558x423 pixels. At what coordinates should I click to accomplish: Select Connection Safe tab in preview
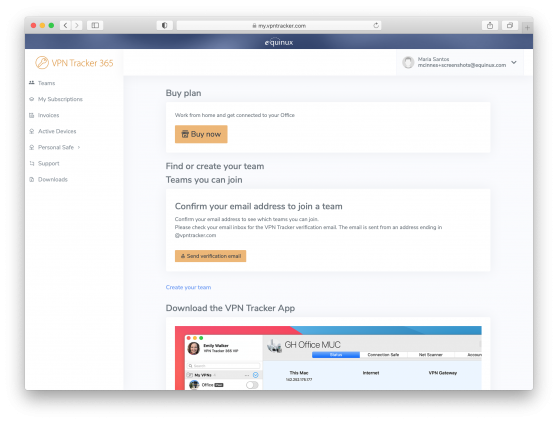(383, 355)
